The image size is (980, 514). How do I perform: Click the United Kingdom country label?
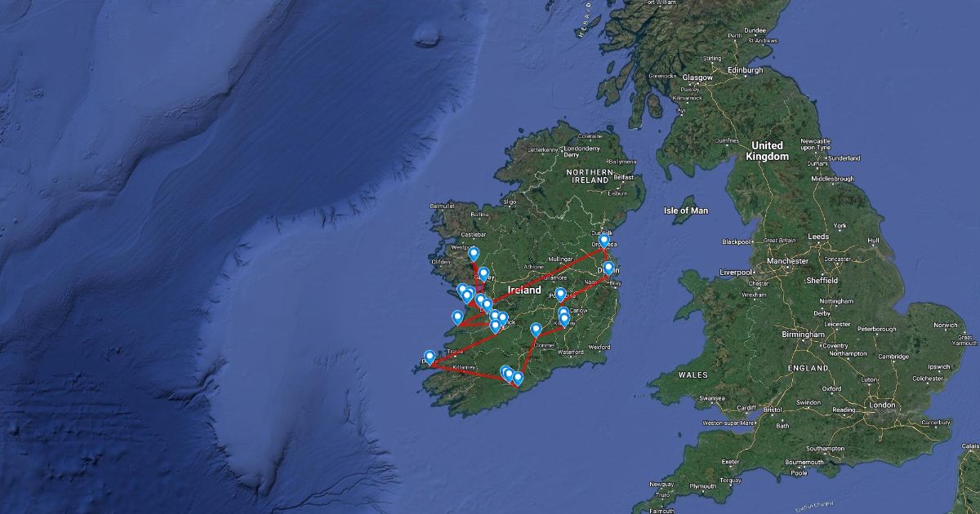768,151
